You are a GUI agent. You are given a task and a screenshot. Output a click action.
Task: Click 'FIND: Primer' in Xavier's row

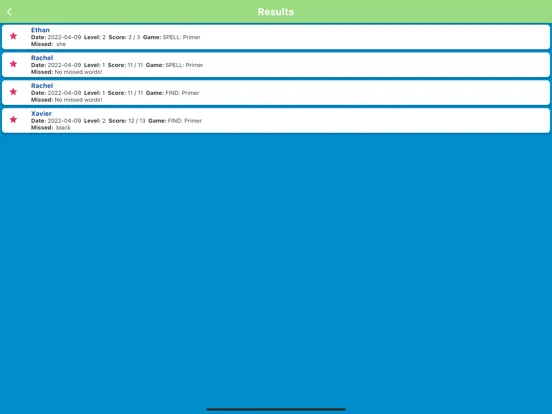point(185,120)
